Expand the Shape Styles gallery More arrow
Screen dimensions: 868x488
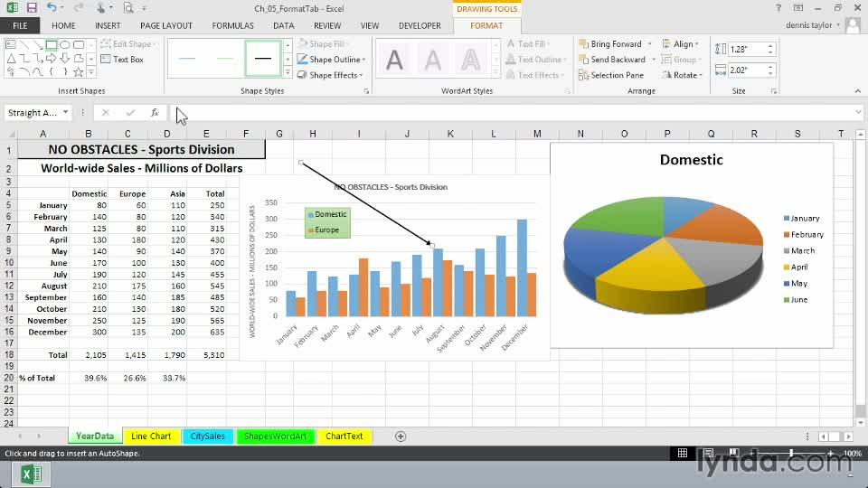click(288, 72)
